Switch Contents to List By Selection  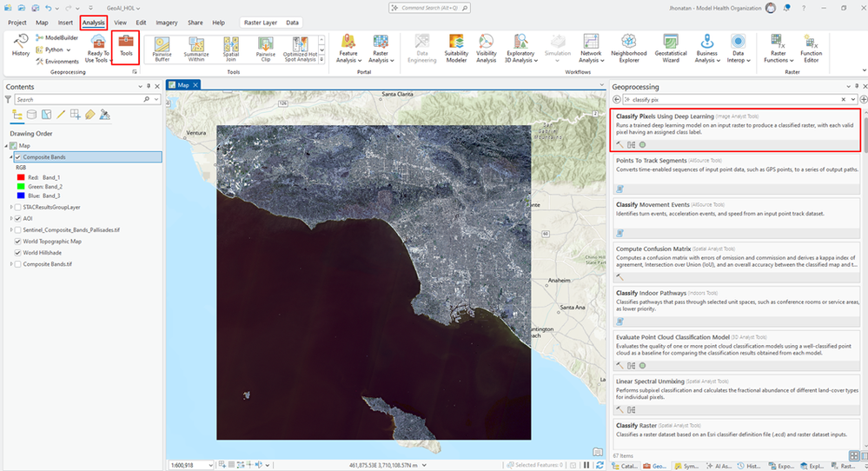(47, 115)
